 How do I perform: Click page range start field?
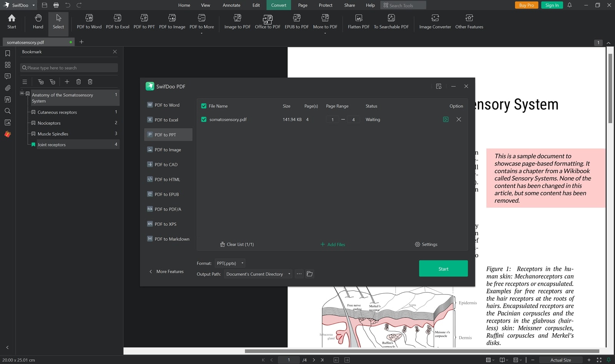coord(332,119)
